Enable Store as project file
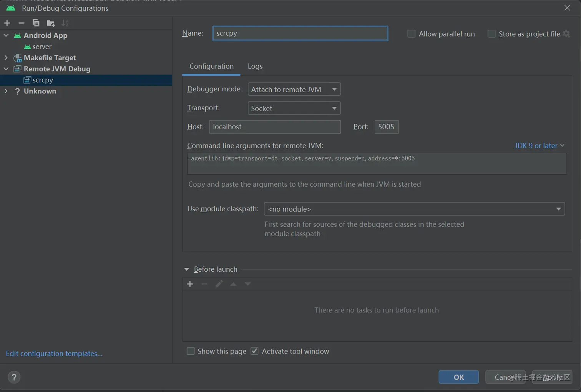Screen dimensions: 581x392 pos(491,34)
